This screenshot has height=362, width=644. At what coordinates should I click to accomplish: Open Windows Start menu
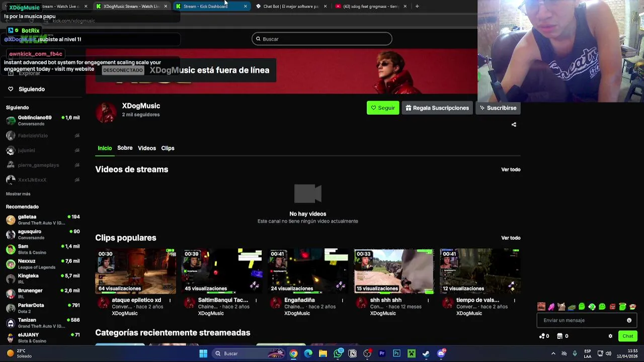click(x=203, y=353)
